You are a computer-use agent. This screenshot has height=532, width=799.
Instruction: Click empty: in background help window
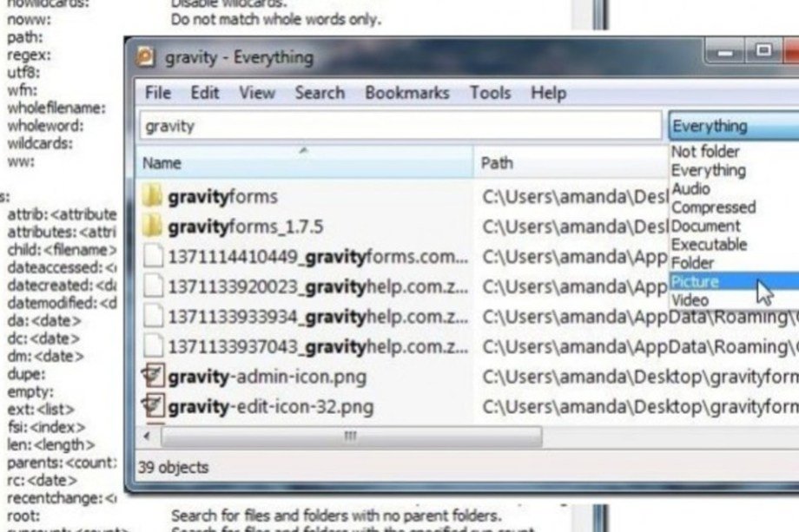click(x=30, y=392)
